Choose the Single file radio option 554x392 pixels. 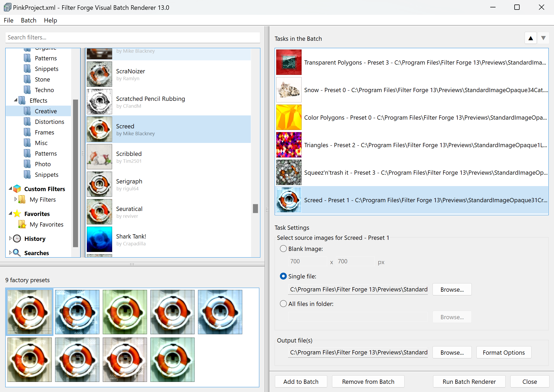pyautogui.click(x=283, y=276)
